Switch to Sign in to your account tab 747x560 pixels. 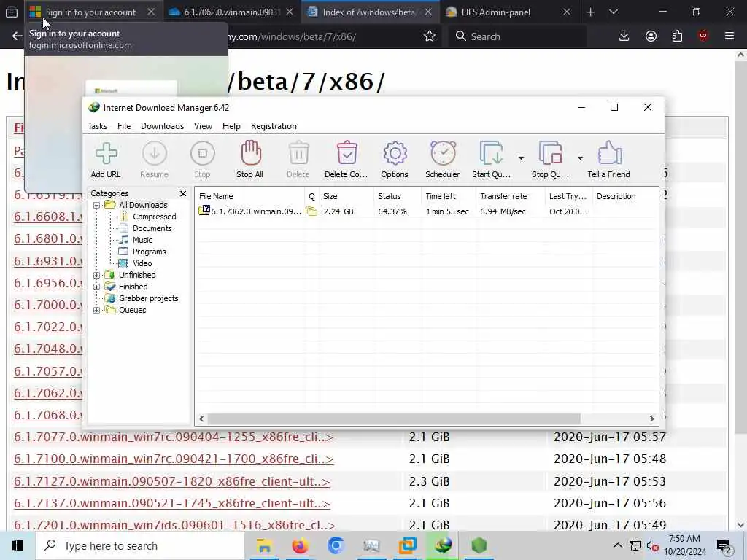click(x=90, y=12)
